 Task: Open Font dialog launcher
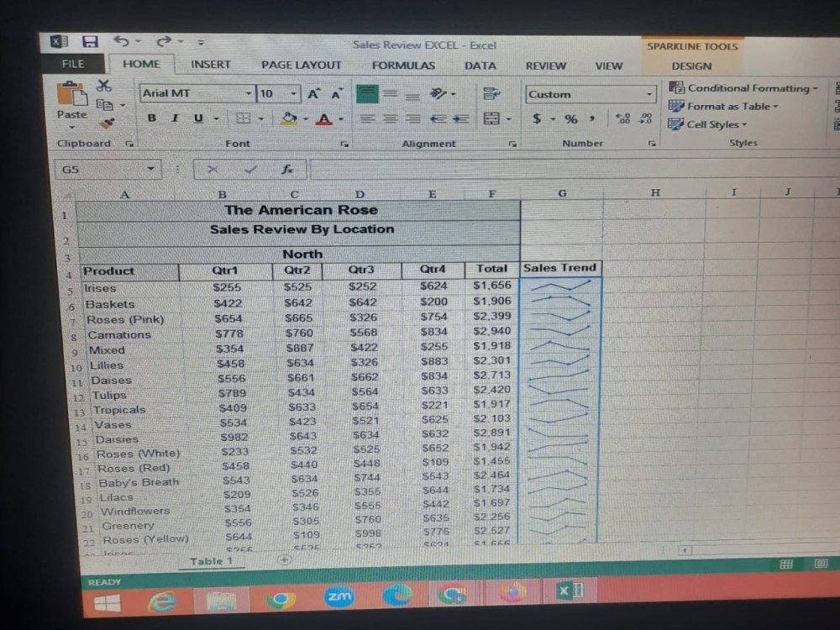point(344,144)
